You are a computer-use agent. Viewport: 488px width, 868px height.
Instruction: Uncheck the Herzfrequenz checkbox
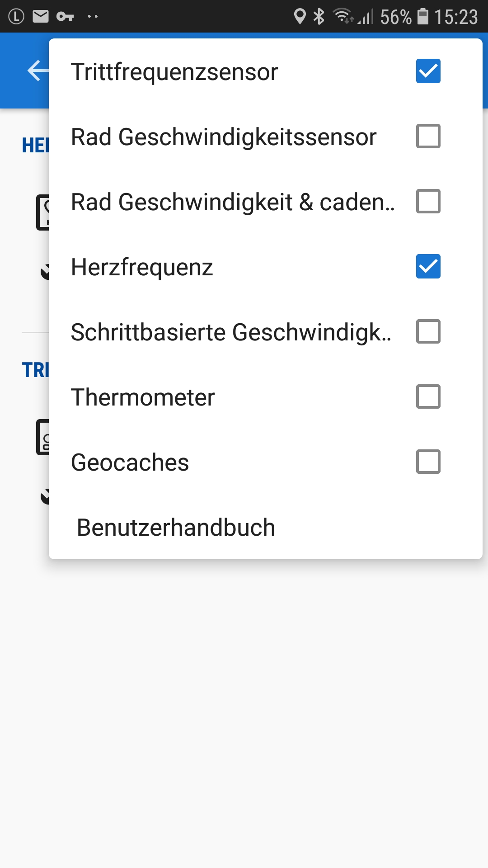tap(428, 267)
